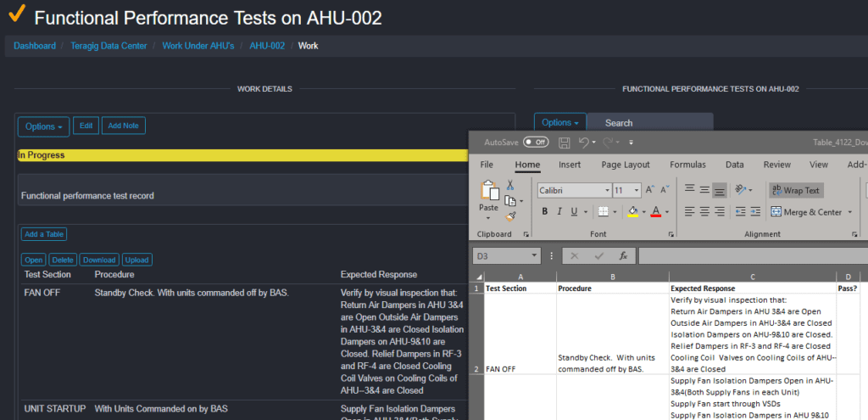Click the Delete table button
Viewport: 868px width, 420px height.
point(63,260)
